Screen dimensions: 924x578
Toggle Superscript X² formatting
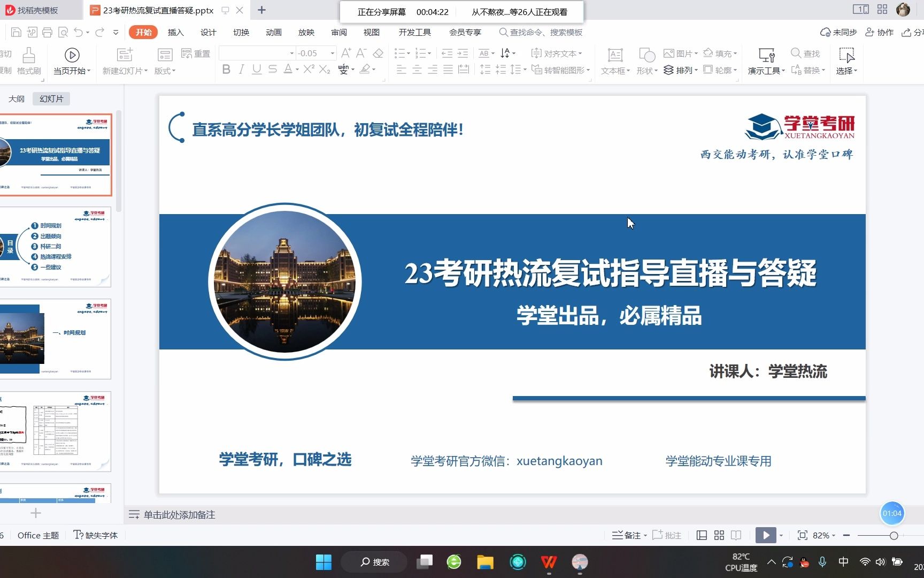point(309,69)
